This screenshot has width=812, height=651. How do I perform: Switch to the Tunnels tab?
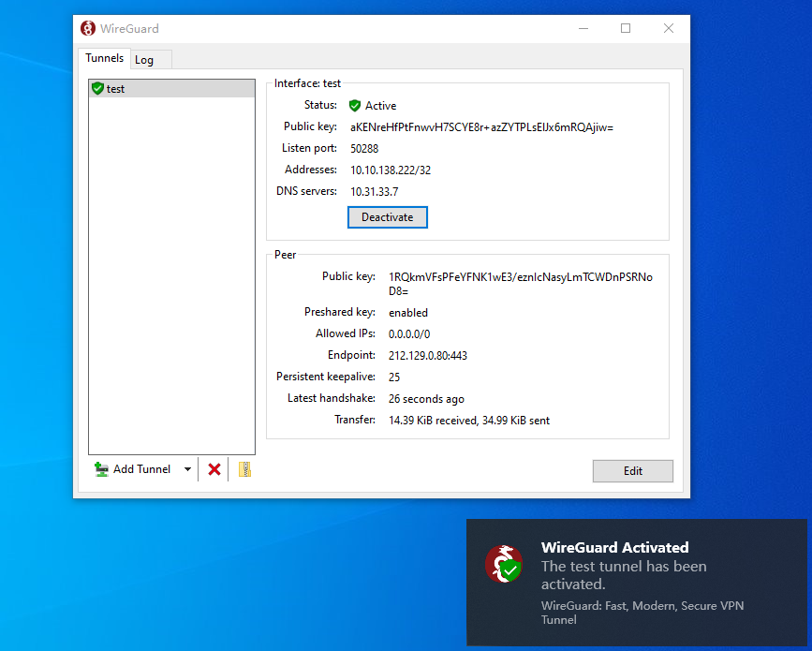(x=105, y=58)
